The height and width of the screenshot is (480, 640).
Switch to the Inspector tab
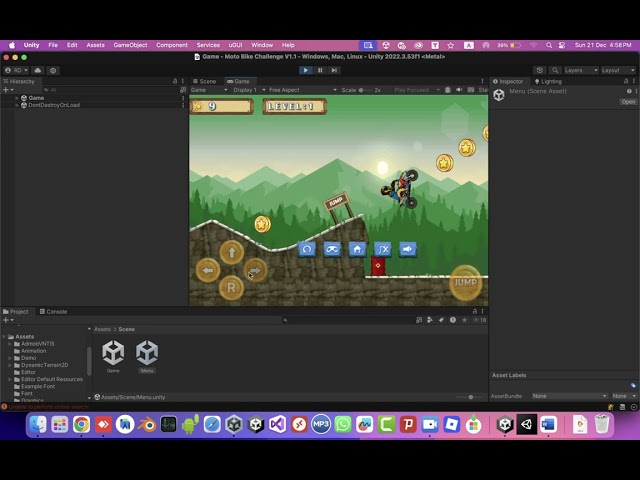point(508,81)
